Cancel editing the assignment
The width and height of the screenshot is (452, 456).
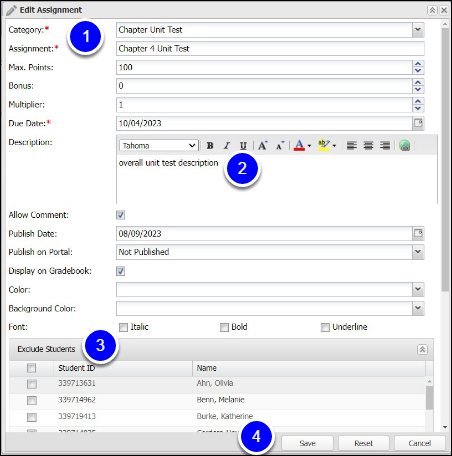pos(420,443)
